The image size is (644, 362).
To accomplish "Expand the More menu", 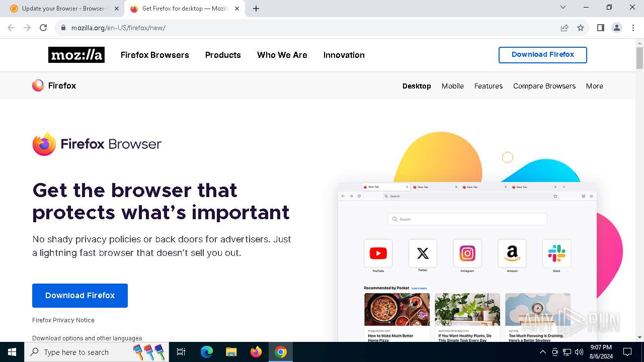I will click(595, 86).
